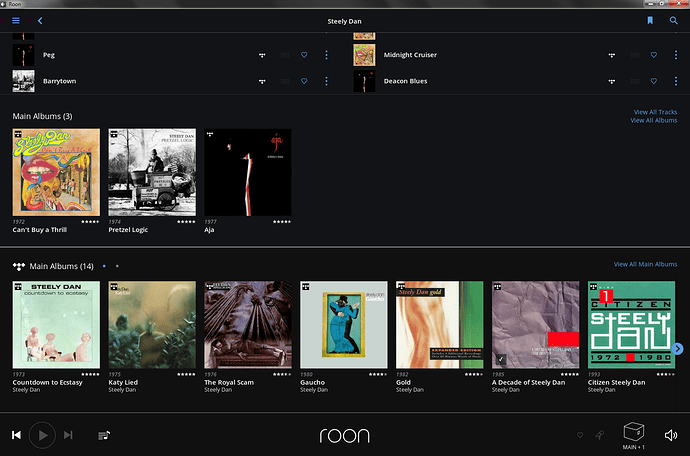Skip to the next track
This screenshot has height=456, width=690.
[x=68, y=435]
